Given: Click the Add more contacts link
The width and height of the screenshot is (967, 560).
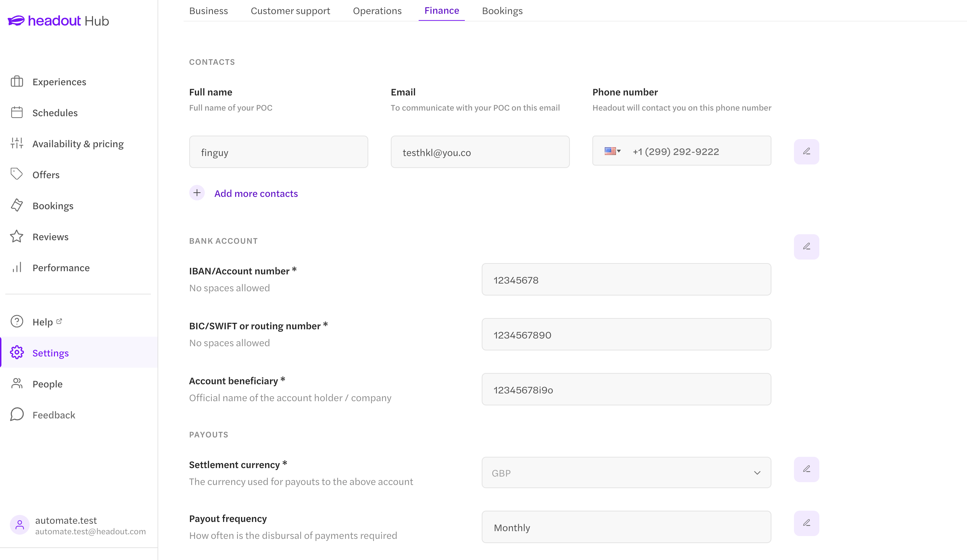Looking at the screenshot, I should click(x=256, y=193).
